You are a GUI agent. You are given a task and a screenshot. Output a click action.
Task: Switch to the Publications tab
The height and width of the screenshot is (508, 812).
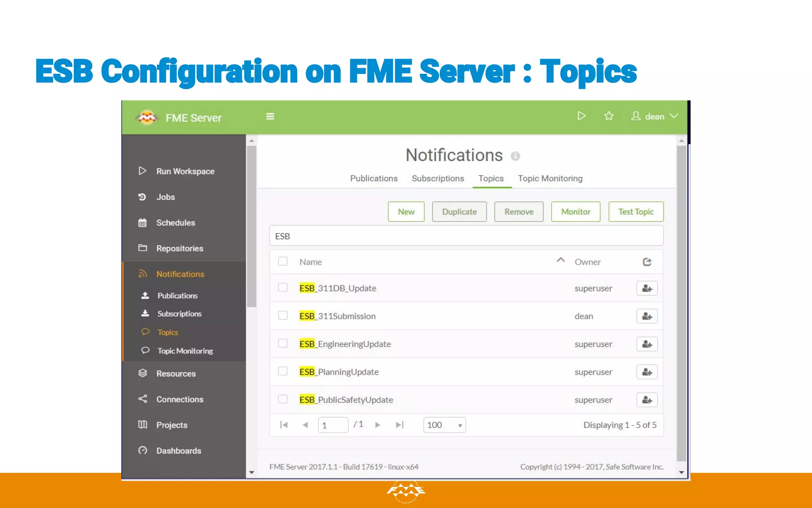(373, 179)
